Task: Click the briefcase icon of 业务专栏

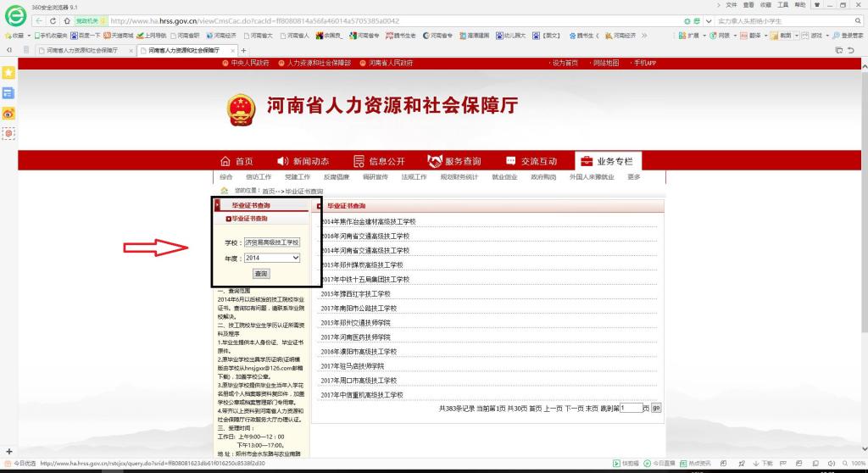Action: (587, 161)
